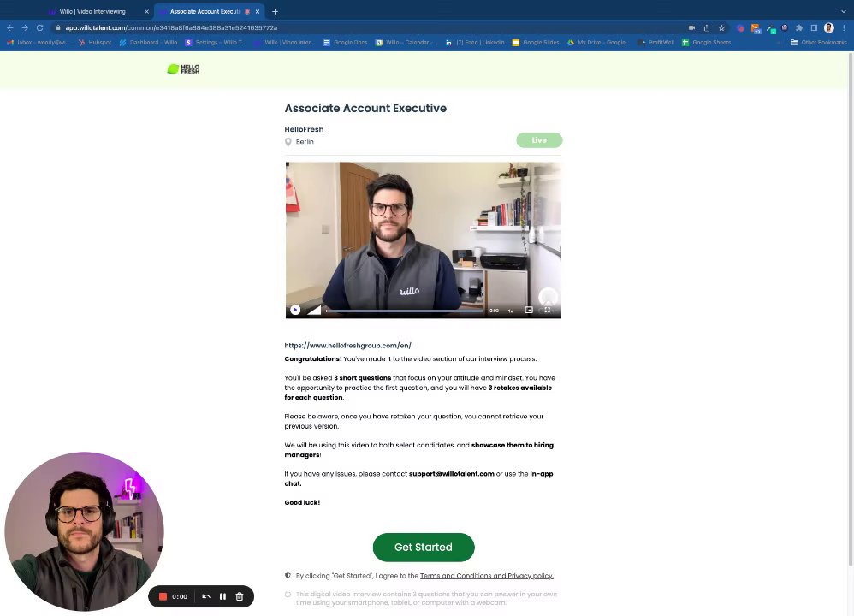Open the hellofreshgroup.com link
This screenshot has width=854, height=616.
(x=347, y=346)
